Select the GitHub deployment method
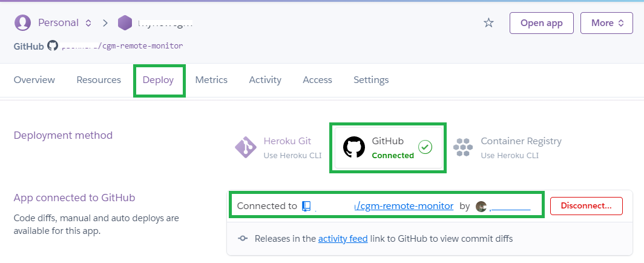The width and height of the screenshot is (644, 263). pos(389,147)
